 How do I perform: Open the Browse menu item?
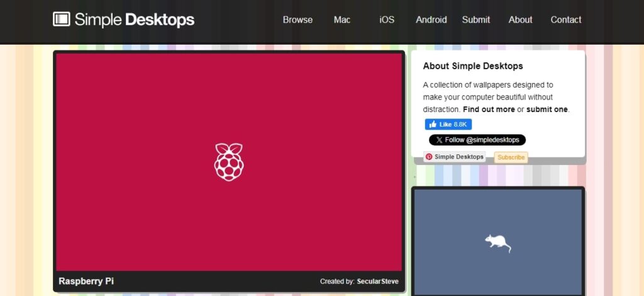click(297, 20)
